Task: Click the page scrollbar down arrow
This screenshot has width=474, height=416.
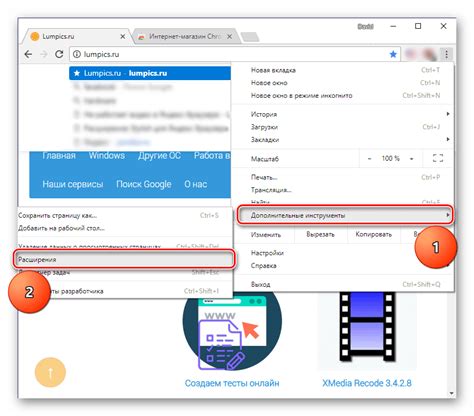Action: tap(452, 394)
